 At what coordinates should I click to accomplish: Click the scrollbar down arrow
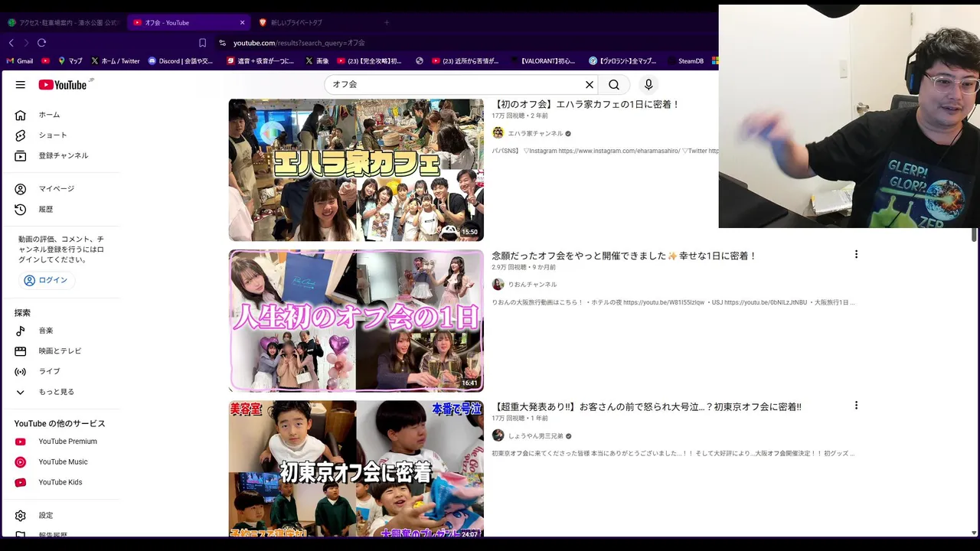pyautogui.click(x=974, y=533)
